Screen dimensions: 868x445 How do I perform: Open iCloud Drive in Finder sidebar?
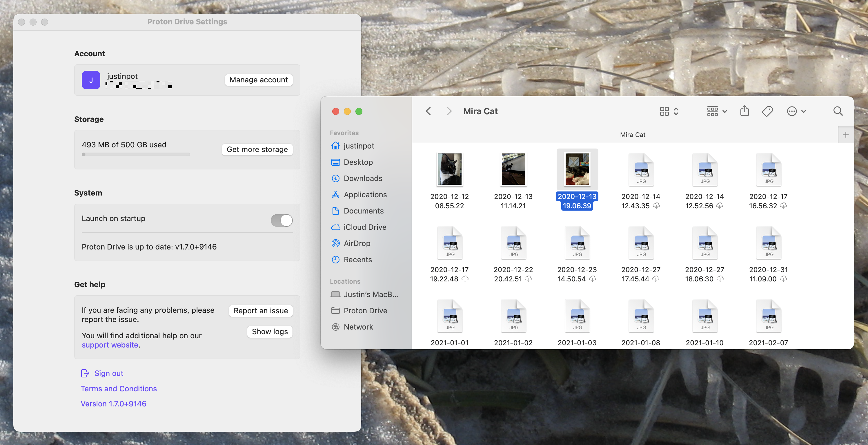click(x=359, y=227)
